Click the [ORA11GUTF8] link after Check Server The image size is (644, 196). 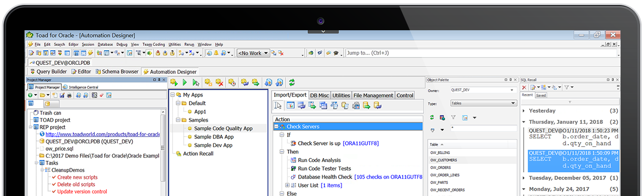tap(361, 143)
